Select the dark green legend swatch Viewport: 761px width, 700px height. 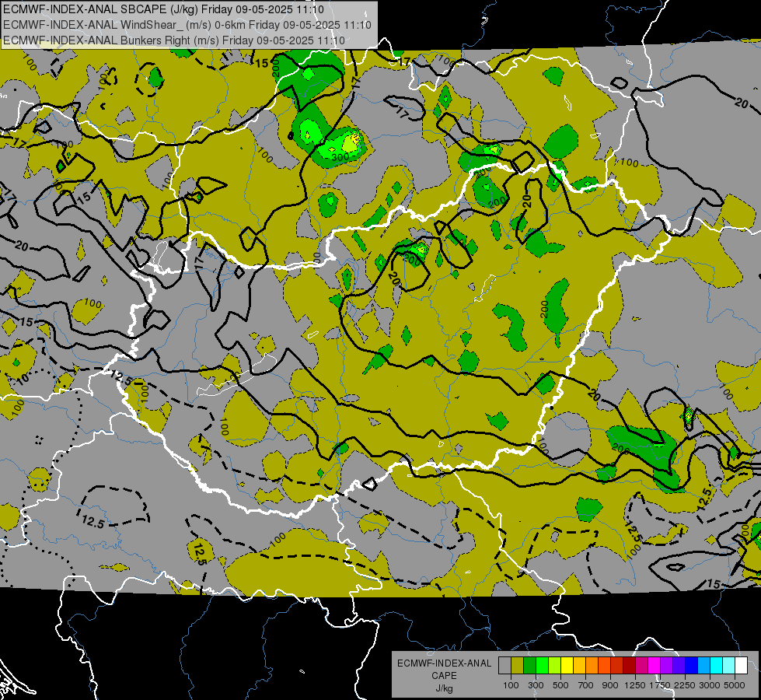[x=530, y=665]
